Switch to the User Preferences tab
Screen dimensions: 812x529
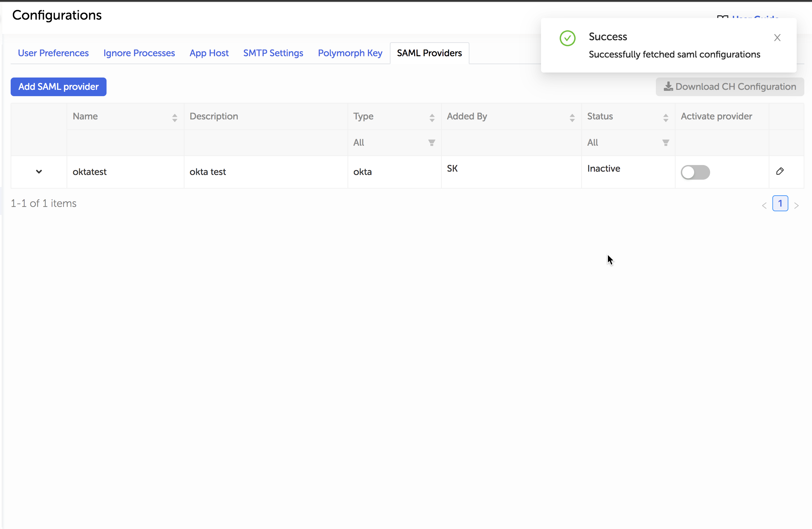point(53,53)
